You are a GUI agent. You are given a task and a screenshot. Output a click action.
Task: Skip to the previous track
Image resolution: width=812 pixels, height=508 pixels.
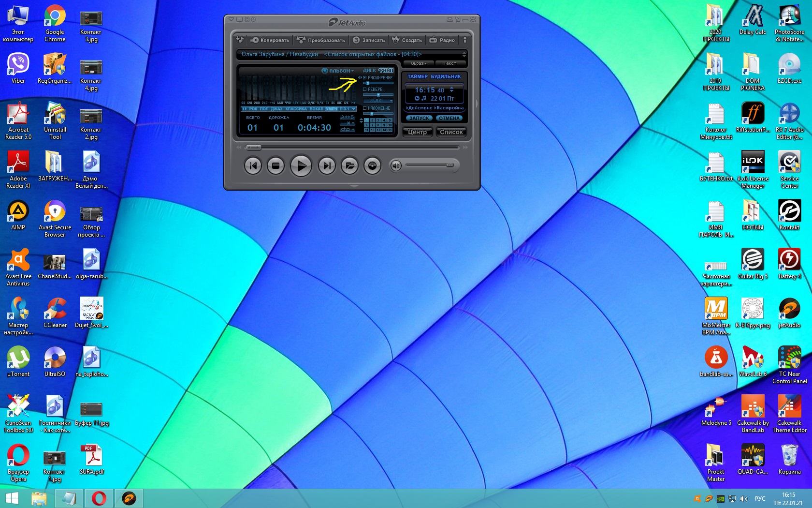point(253,166)
